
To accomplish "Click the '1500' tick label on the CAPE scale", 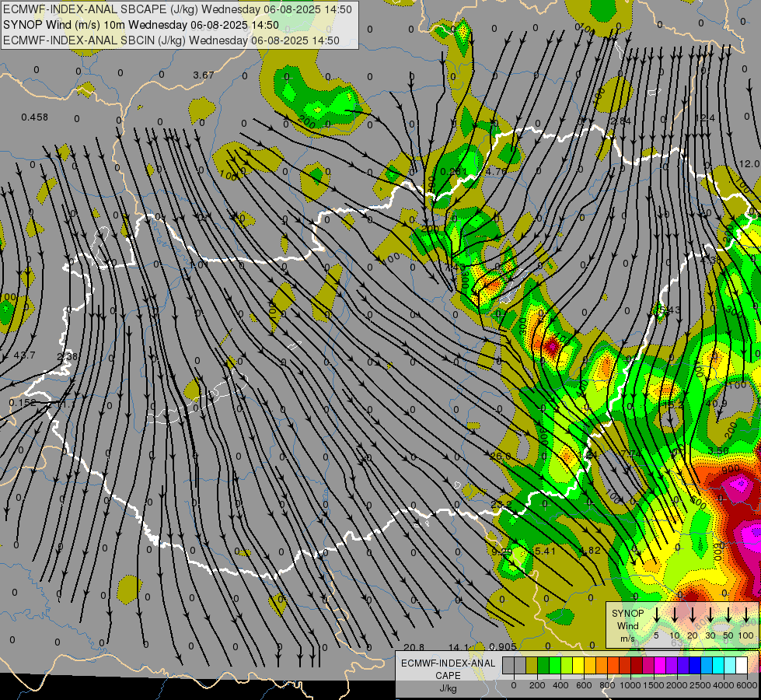I will pyautogui.click(x=654, y=685).
